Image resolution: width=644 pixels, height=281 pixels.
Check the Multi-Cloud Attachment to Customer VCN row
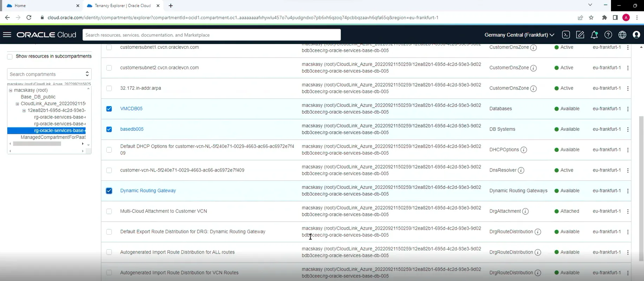pos(109,211)
